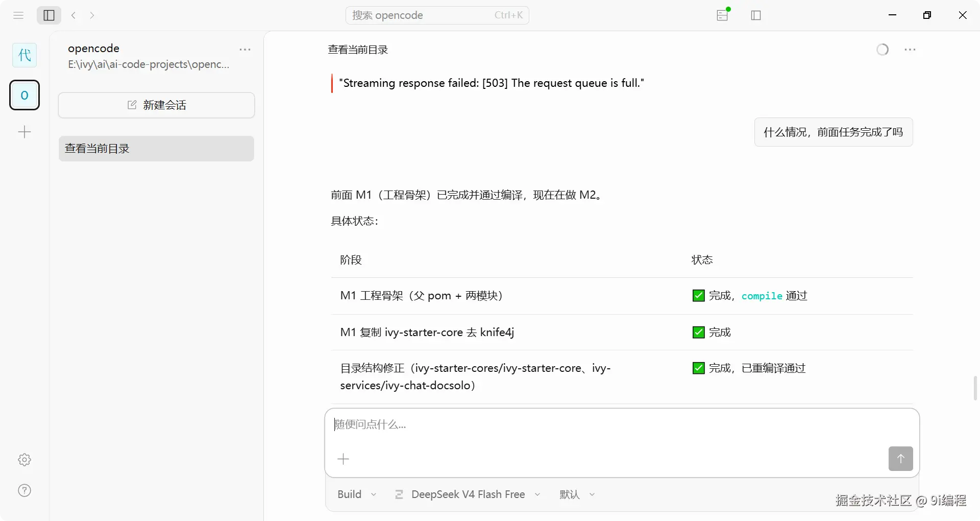Viewport: 980px width, 521px height.
Task: Toggle the left sidebar panel icon
Action: point(49,15)
